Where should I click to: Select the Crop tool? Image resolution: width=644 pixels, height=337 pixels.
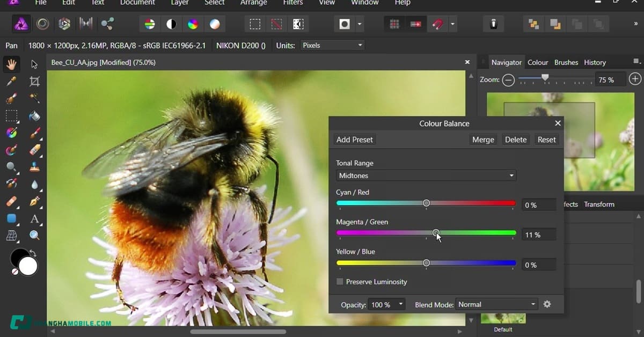click(35, 82)
